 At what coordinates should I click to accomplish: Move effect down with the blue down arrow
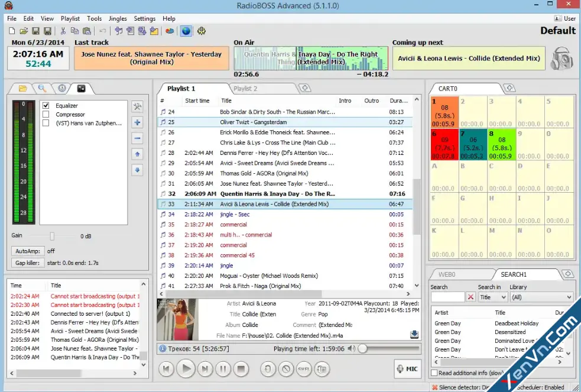point(137,170)
